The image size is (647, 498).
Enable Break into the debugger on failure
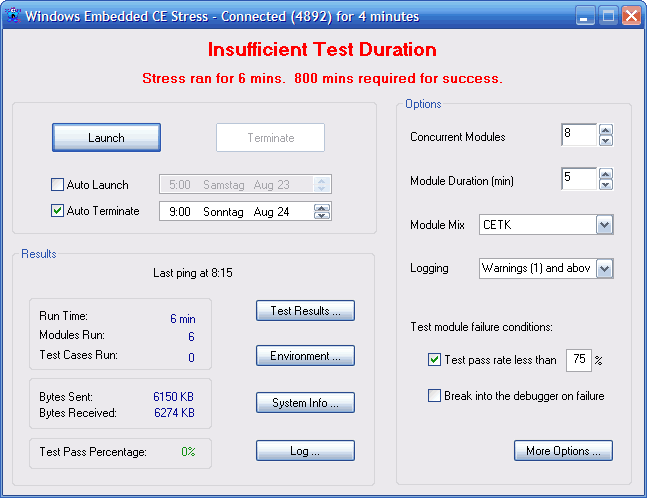tap(434, 395)
